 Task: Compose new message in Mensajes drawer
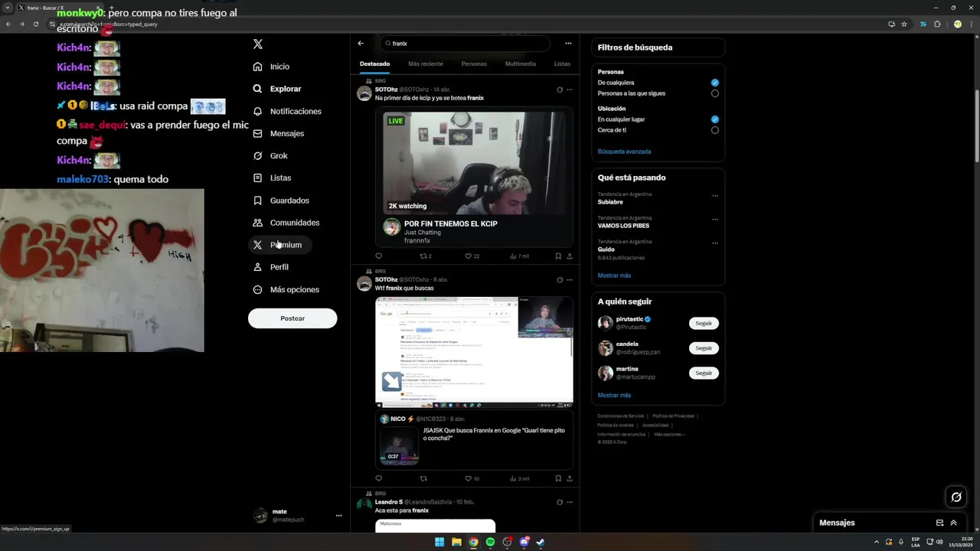click(939, 523)
